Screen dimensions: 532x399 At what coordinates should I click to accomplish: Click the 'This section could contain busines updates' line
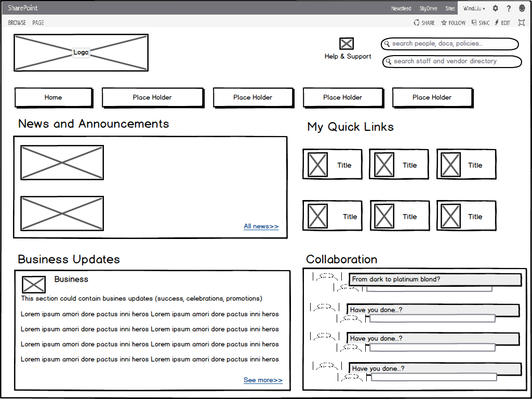pos(141,299)
